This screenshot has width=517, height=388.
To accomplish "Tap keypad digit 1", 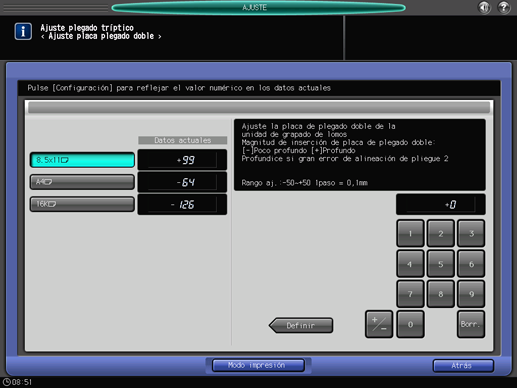I will (x=410, y=233).
